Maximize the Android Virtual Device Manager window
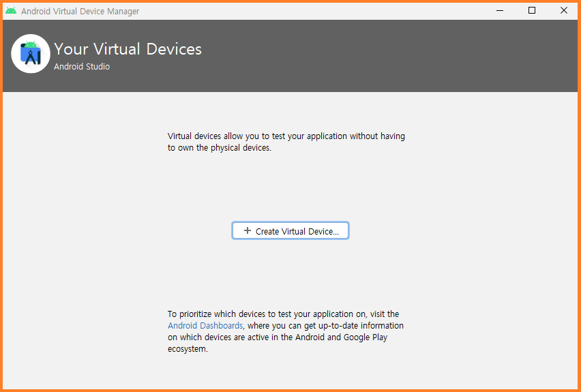Viewport: 581px width, 392px height. tap(532, 11)
